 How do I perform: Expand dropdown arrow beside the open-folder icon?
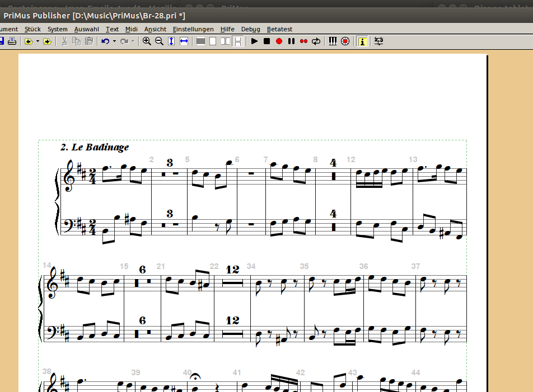(38, 41)
